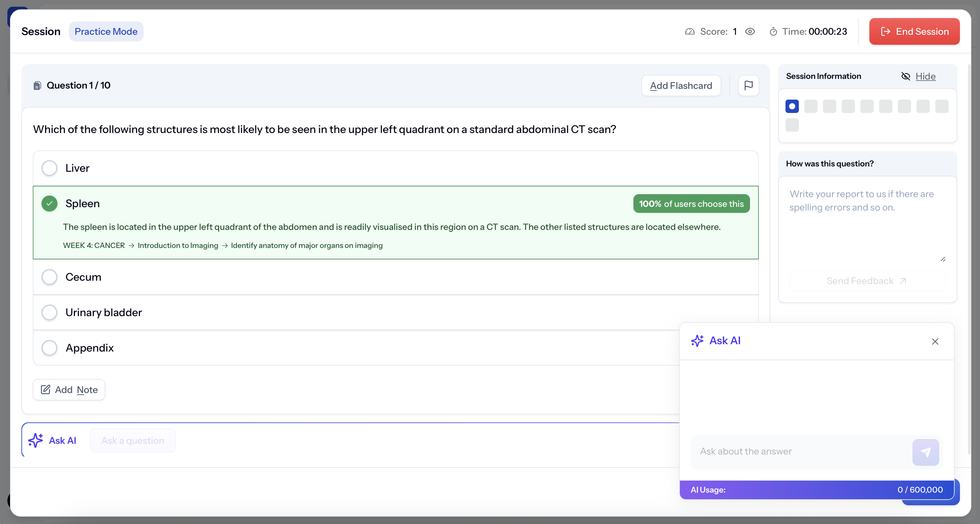This screenshot has height=524, width=980.
Task: Click End Session button
Action: click(914, 31)
